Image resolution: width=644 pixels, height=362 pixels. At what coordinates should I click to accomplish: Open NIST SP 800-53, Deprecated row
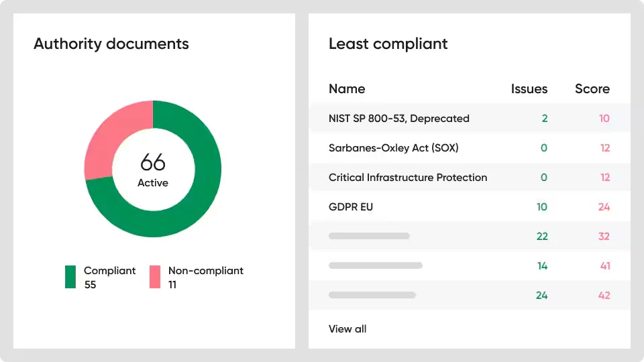click(470, 118)
